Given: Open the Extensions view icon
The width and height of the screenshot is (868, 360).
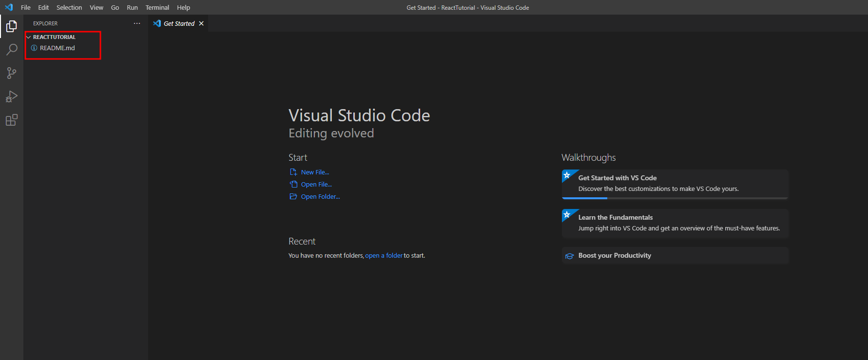Looking at the screenshot, I should 12,120.
